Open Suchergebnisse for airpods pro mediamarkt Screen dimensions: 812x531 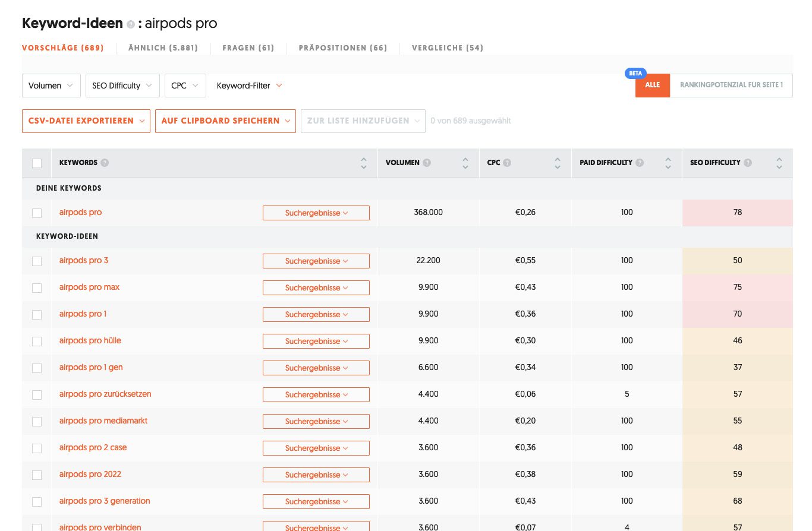click(x=316, y=421)
